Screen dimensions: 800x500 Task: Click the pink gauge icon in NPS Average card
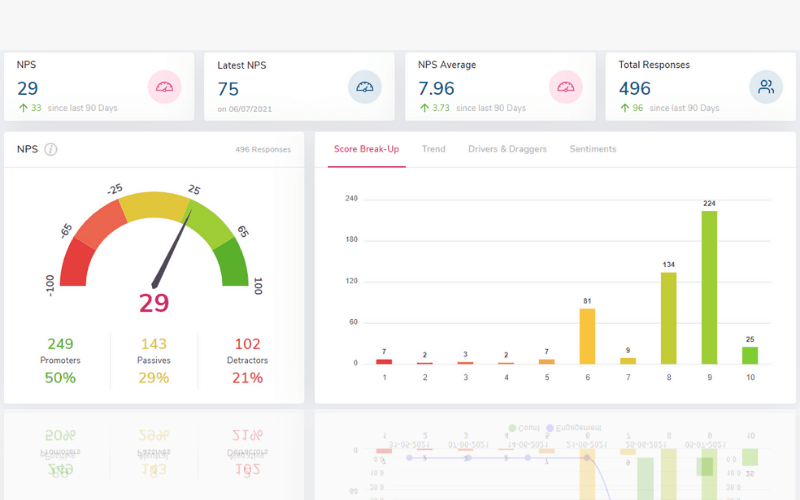tap(566, 87)
